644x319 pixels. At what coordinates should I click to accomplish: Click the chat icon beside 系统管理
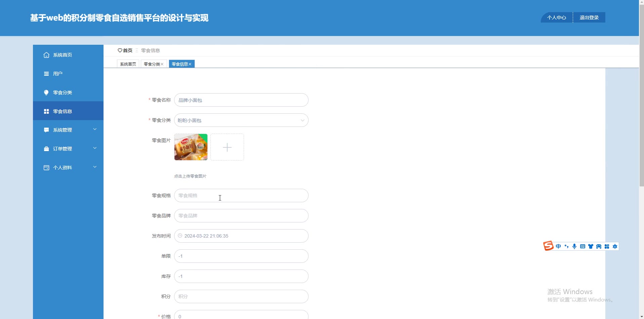pos(46,130)
